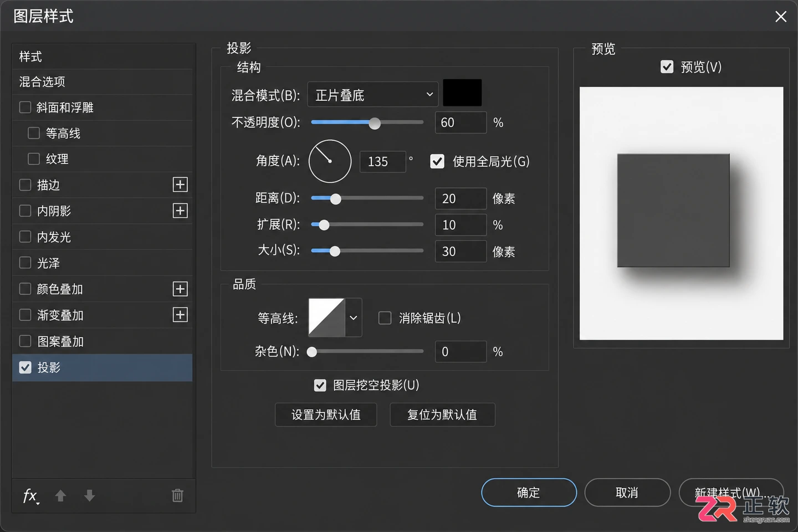The width and height of the screenshot is (798, 532).
Task: Move effect up with the up arrow icon
Action: 60,495
